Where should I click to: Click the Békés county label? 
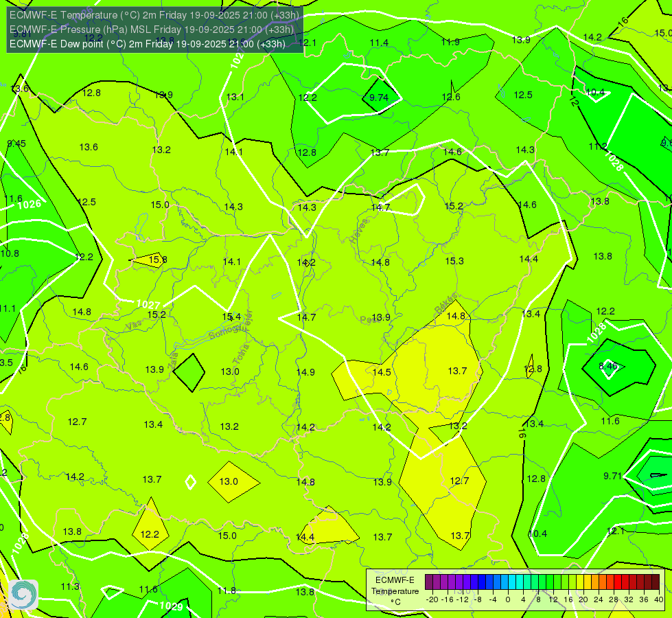tap(445, 304)
